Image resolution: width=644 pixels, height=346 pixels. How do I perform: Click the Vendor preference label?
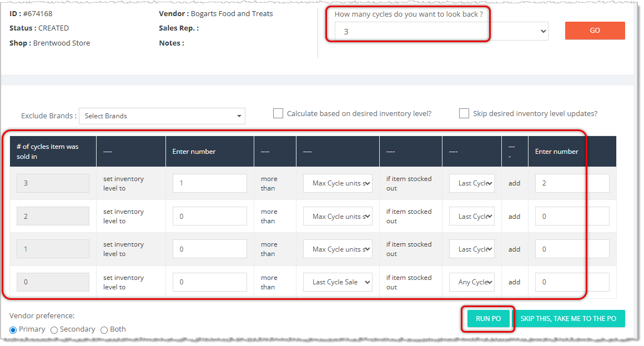click(x=42, y=315)
